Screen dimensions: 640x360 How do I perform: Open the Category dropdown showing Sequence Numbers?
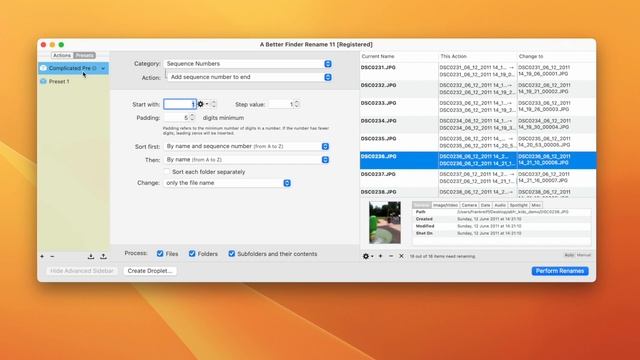(248, 64)
